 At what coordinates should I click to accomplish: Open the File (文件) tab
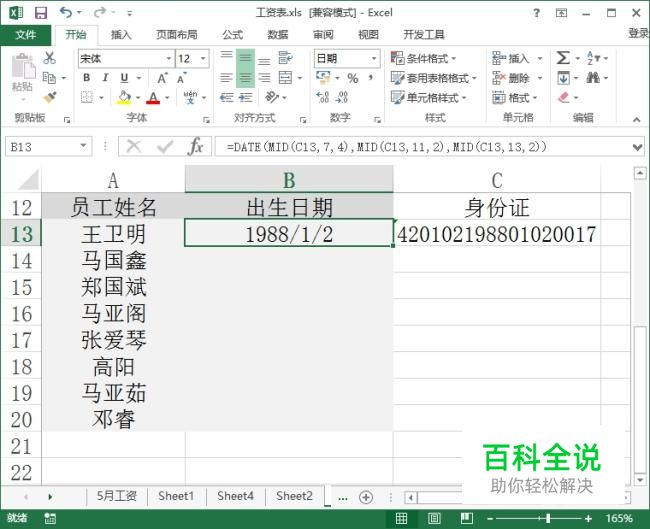tap(26, 35)
